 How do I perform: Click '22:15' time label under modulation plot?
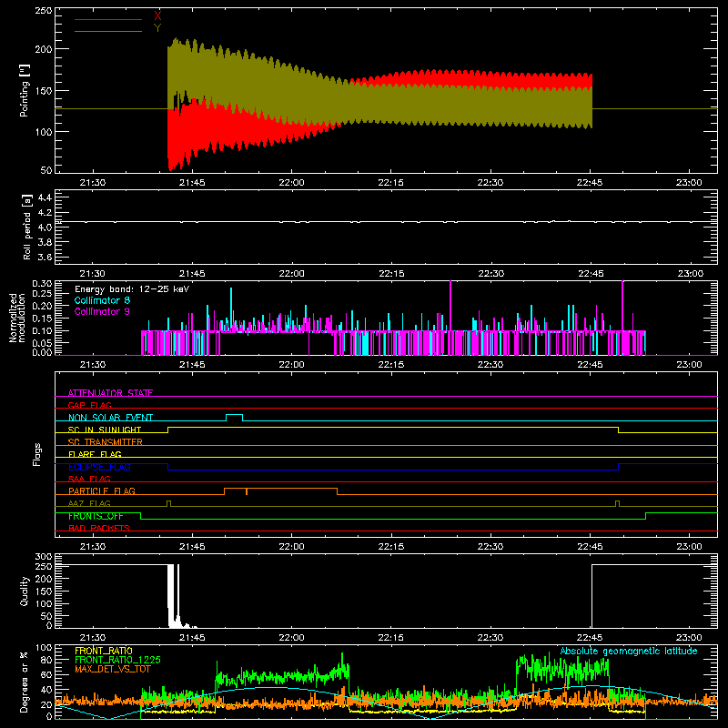(391, 365)
